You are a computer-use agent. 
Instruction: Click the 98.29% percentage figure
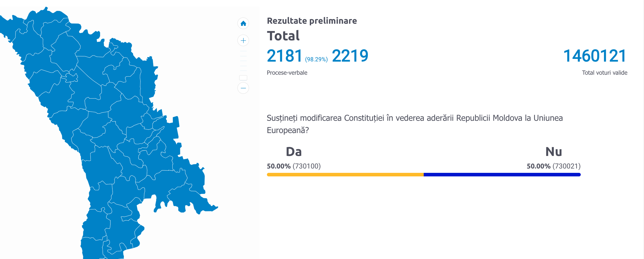[x=316, y=59]
